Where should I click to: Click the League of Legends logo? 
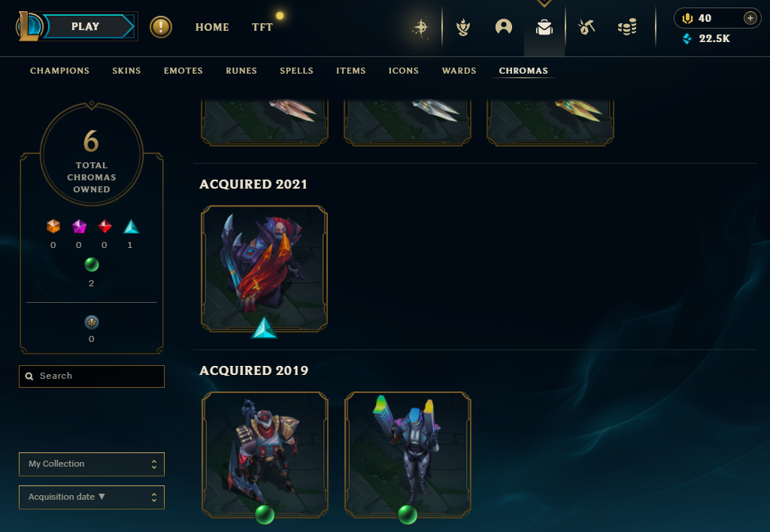[29, 26]
